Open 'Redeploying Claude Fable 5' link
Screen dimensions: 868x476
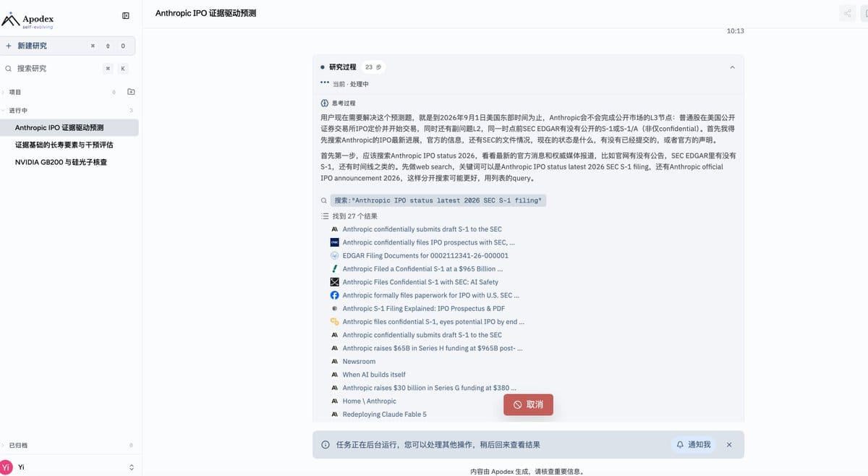point(385,415)
